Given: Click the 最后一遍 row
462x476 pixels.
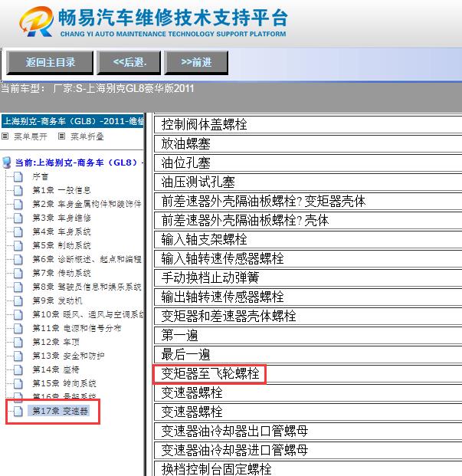Looking at the screenshot, I should click(x=308, y=355).
